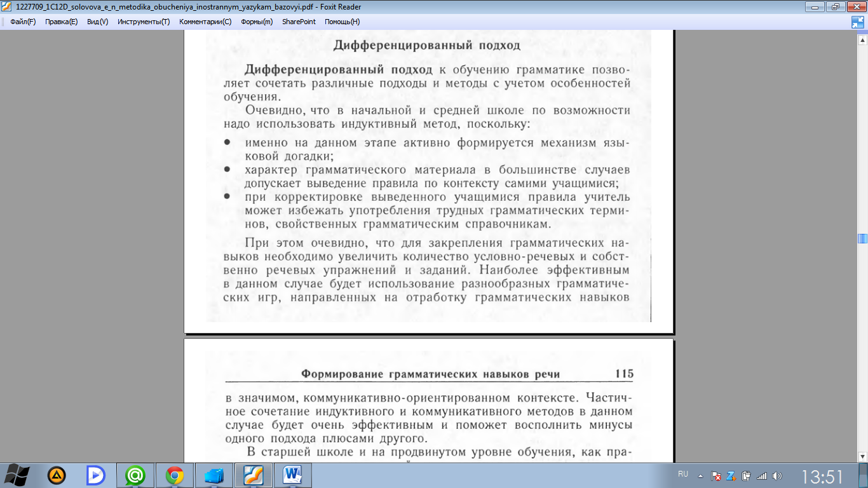Image resolution: width=868 pixels, height=488 pixels.
Task: Click the vertical scrollbar down arrow
Action: click(x=862, y=457)
